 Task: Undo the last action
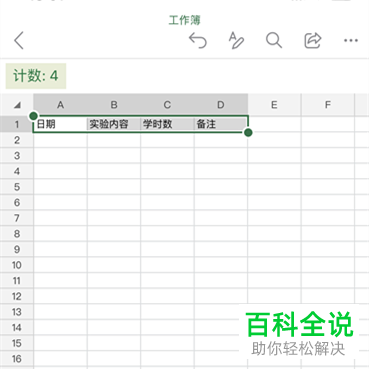198,40
